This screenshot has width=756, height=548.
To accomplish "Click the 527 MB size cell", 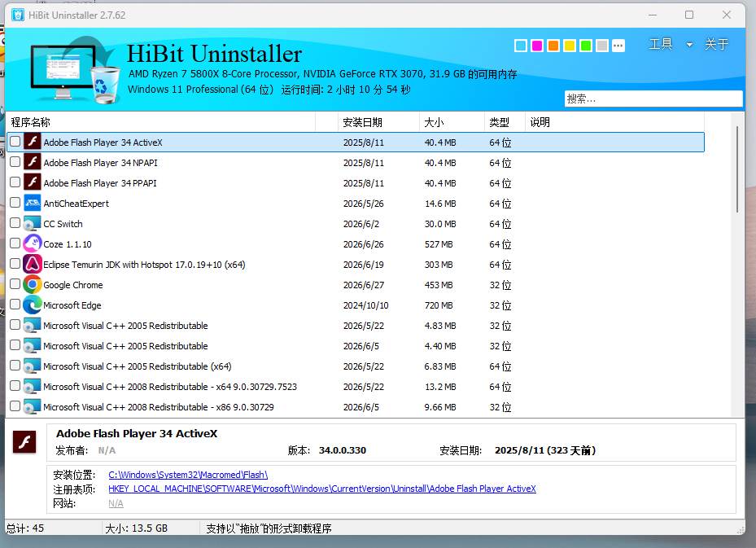I will coord(439,244).
